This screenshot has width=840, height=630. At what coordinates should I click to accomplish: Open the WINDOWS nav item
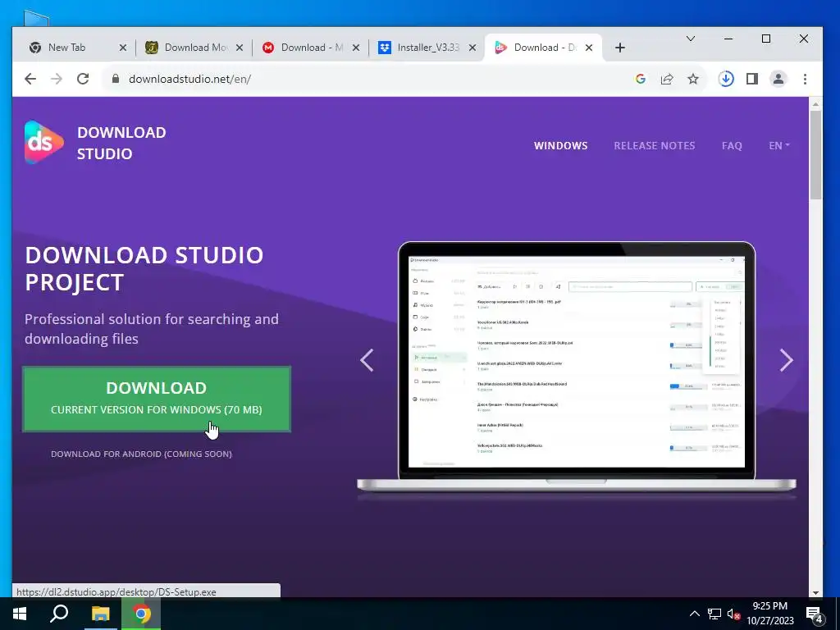click(x=561, y=146)
